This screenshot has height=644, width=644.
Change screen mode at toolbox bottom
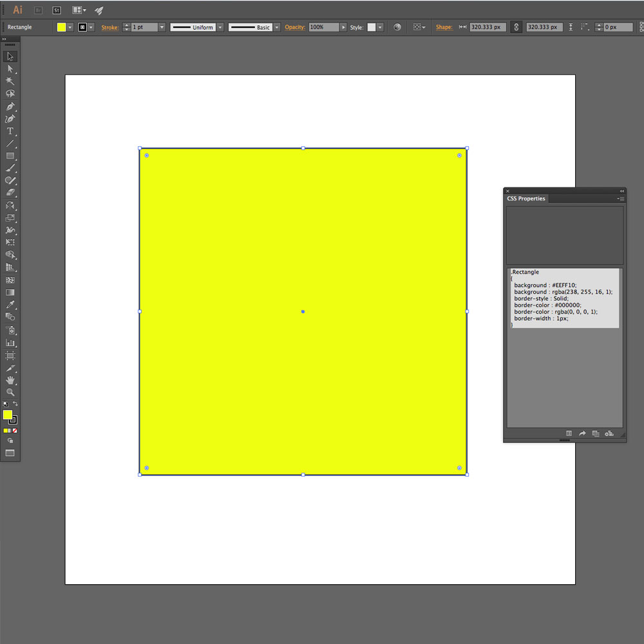tap(10, 453)
